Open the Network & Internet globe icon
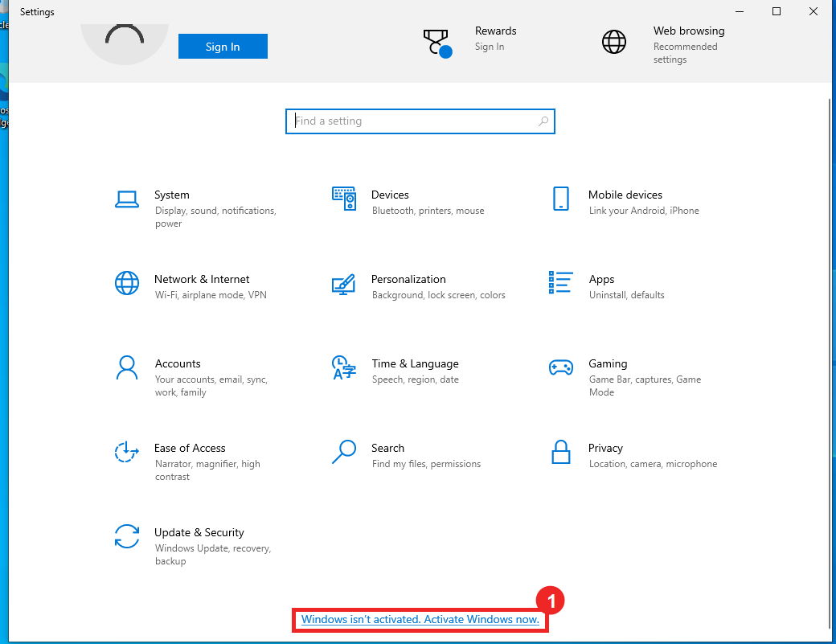 (x=127, y=283)
